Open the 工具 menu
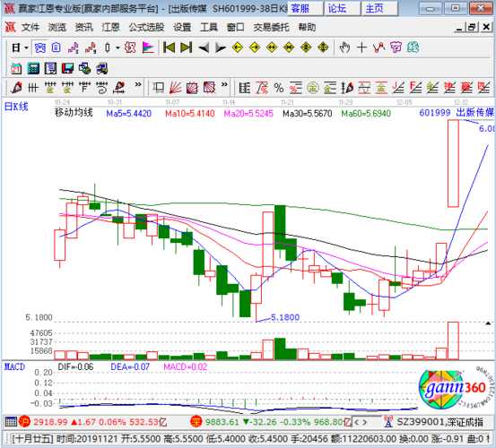The width and height of the screenshot is (496, 448). point(209,28)
